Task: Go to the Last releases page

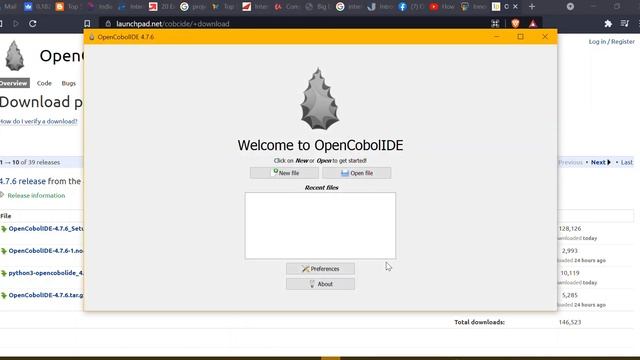Action: [x=627, y=162]
